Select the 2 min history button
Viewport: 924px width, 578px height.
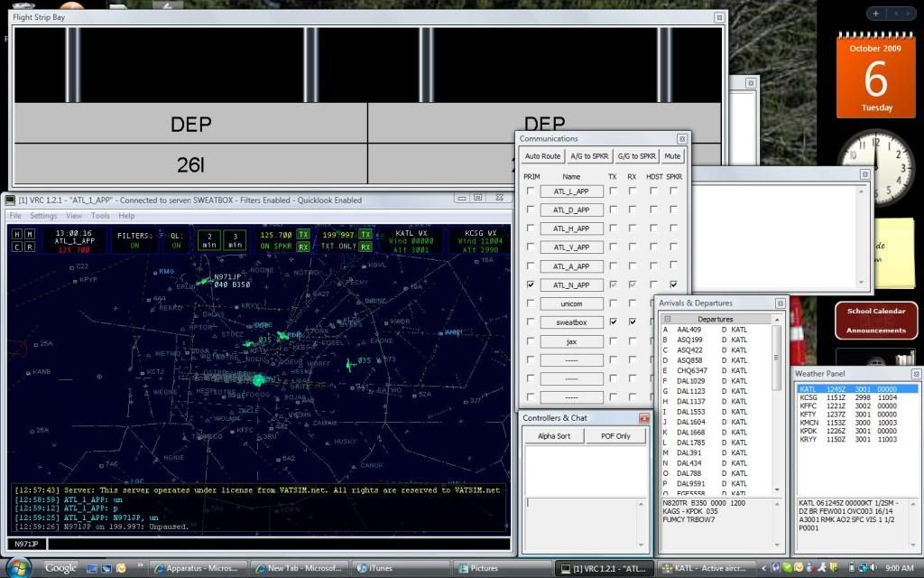click(x=208, y=240)
